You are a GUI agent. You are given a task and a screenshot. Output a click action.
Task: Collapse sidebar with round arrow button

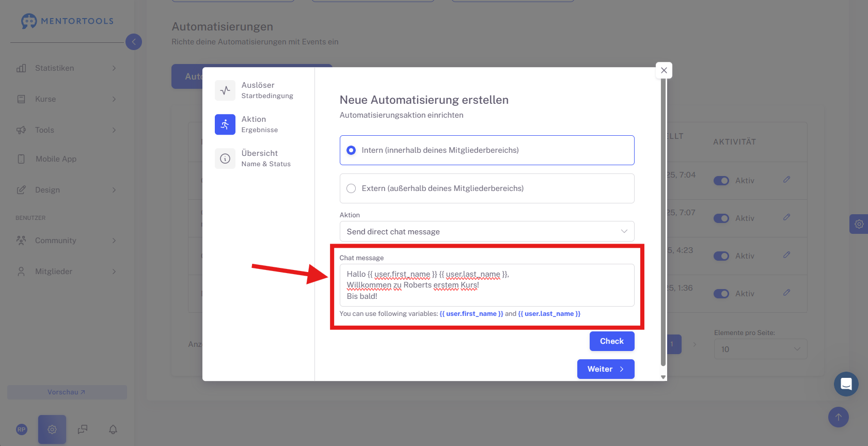tap(134, 42)
